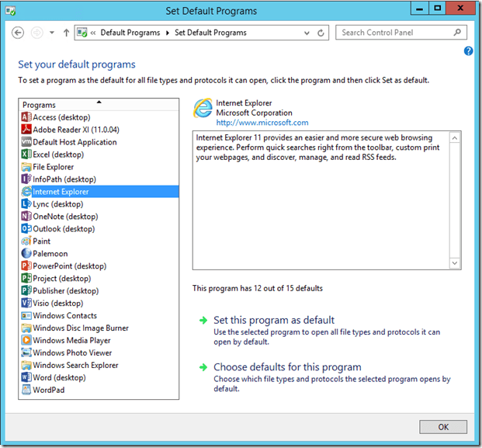Click Set this program as default
Viewport: 482px width, 448px height.
pos(274,320)
